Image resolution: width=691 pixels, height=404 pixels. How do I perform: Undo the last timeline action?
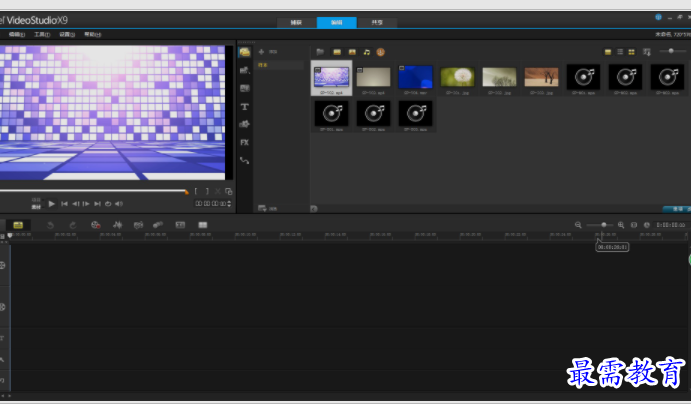tap(50, 225)
